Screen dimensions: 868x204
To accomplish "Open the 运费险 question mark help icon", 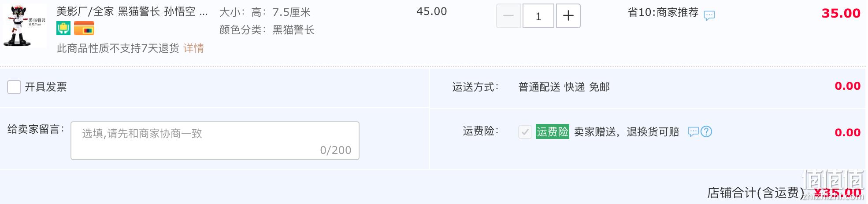I will pyautogui.click(x=706, y=131).
